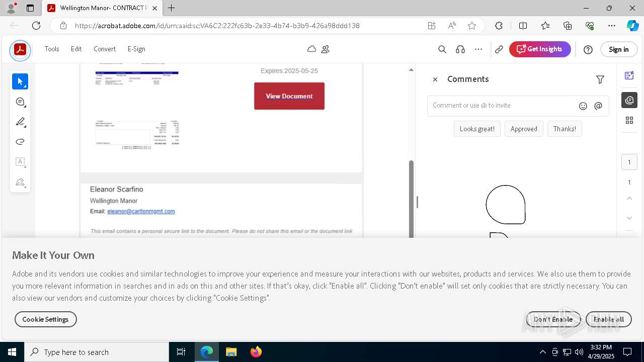The height and width of the screenshot is (362, 644).
Task: Select the arrow selection tool
Action: [x=20, y=81]
